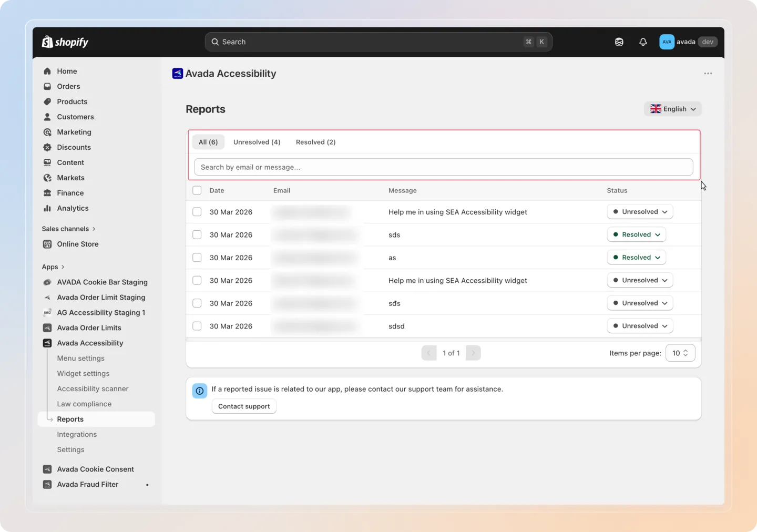Click the Finance bank icon
757x532 pixels.
pyautogui.click(x=47, y=193)
